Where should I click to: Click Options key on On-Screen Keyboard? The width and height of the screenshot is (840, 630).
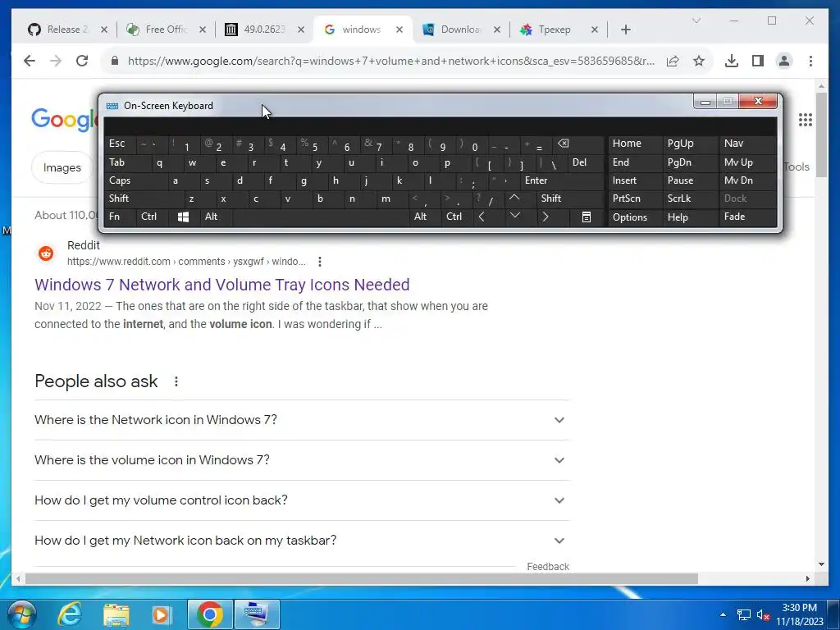coord(636,217)
